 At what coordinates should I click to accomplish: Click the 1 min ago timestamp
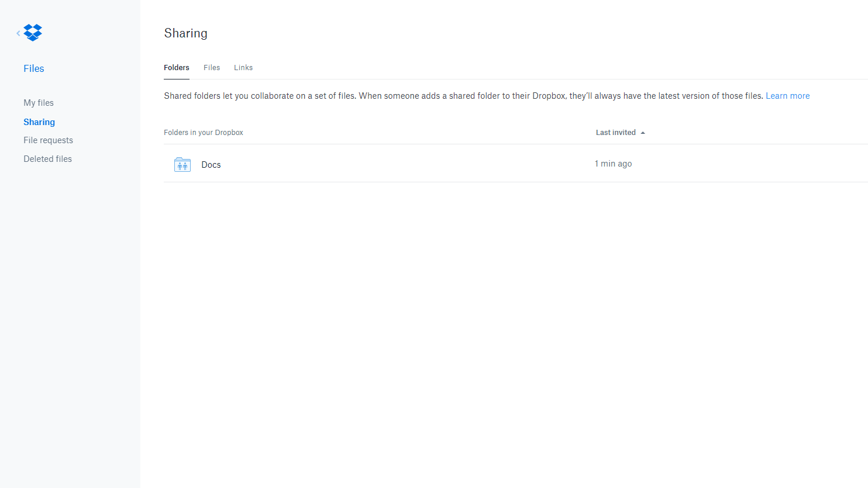pyautogui.click(x=613, y=164)
